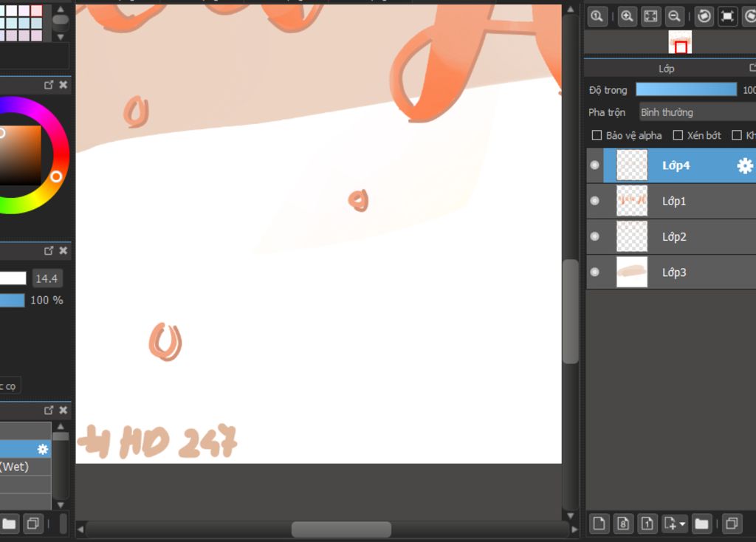Reset the canvas rotation and fit view
This screenshot has height=542, width=756.
727,16
